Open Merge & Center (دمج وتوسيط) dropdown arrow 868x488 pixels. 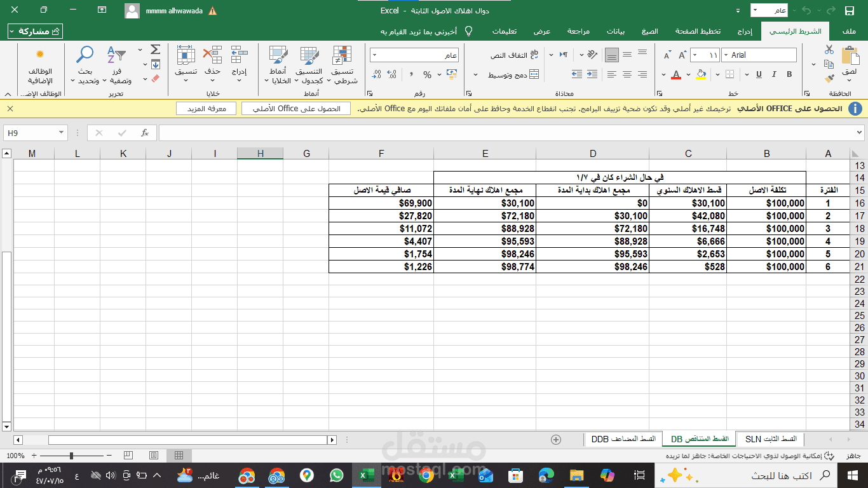tap(476, 75)
